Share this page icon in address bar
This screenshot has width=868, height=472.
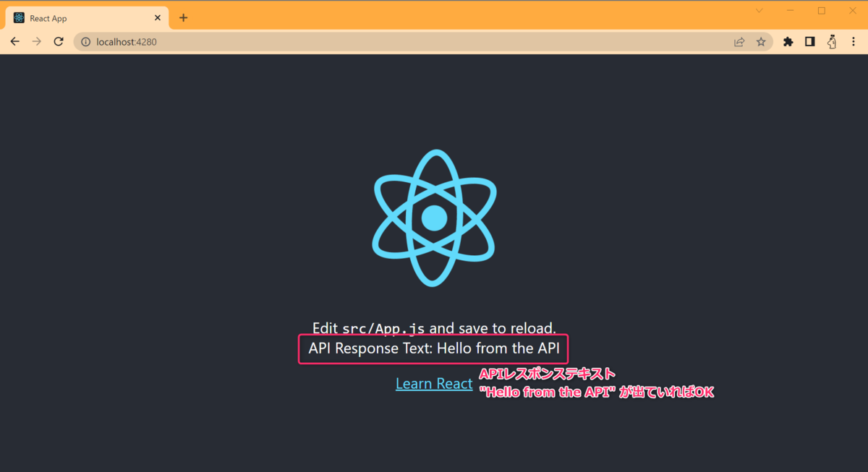[x=739, y=42]
